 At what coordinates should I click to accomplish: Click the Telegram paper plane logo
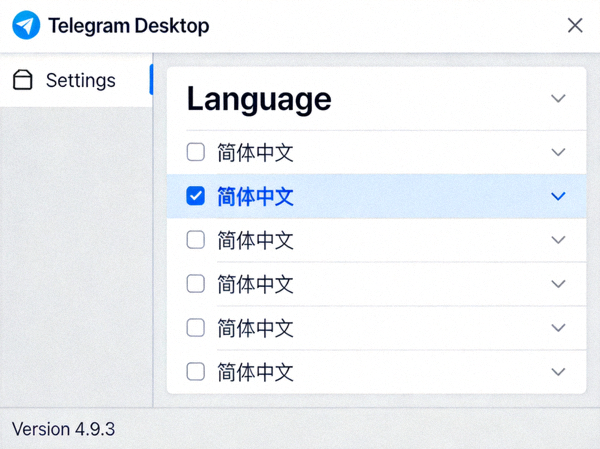[26, 25]
